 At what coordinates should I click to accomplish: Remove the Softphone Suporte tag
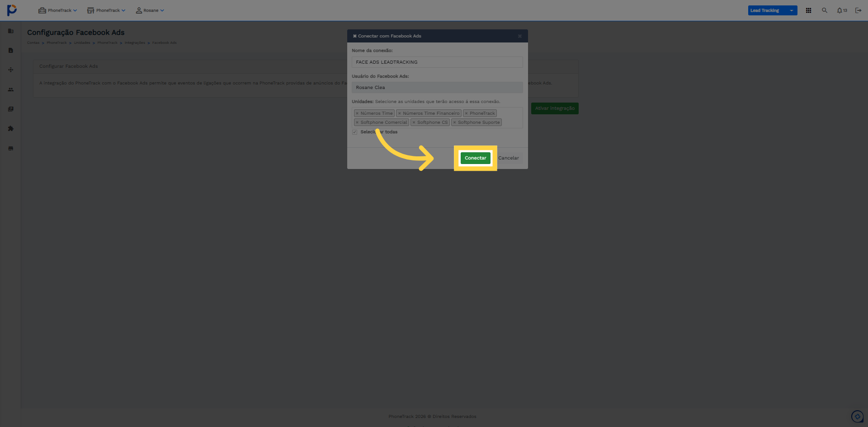[x=455, y=122]
